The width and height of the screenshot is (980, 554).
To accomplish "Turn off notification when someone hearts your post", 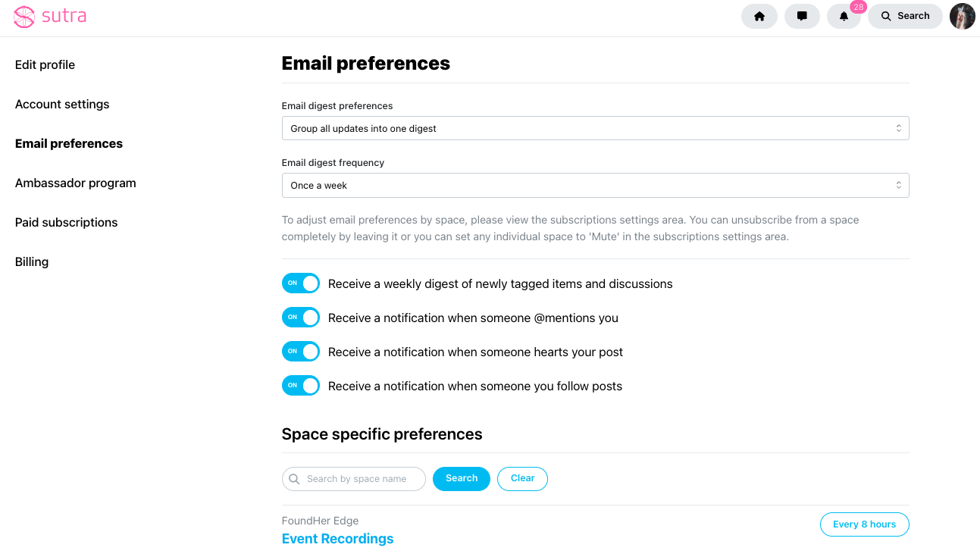I will point(301,352).
